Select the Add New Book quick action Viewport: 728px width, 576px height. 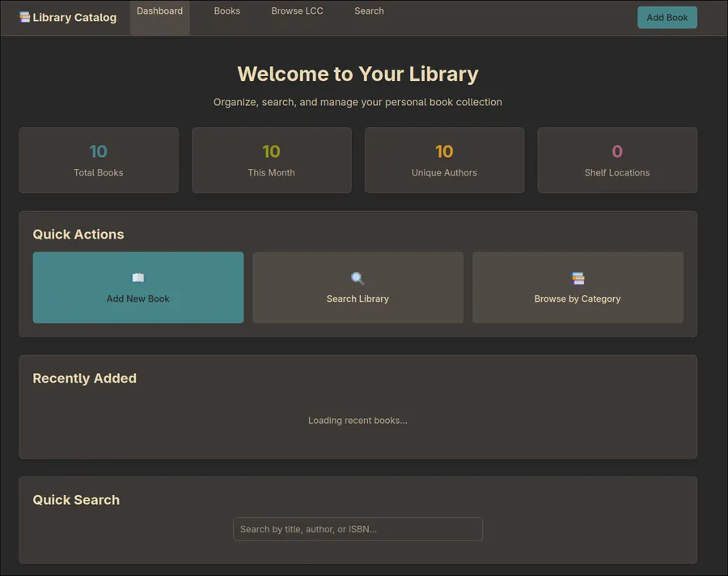pyautogui.click(x=138, y=287)
